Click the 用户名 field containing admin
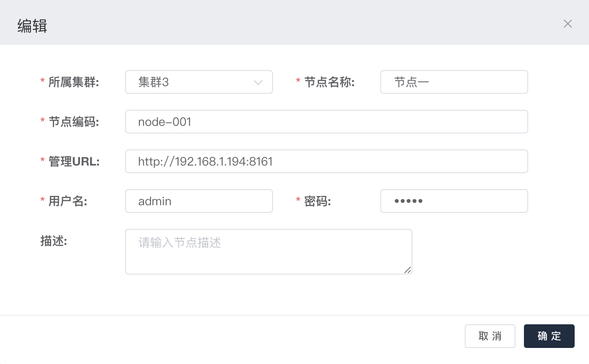 (x=199, y=201)
